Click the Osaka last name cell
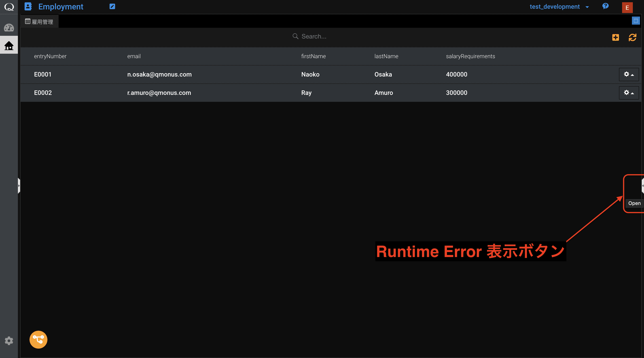The width and height of the screenshot is (644, 358). tap(383, 74)
